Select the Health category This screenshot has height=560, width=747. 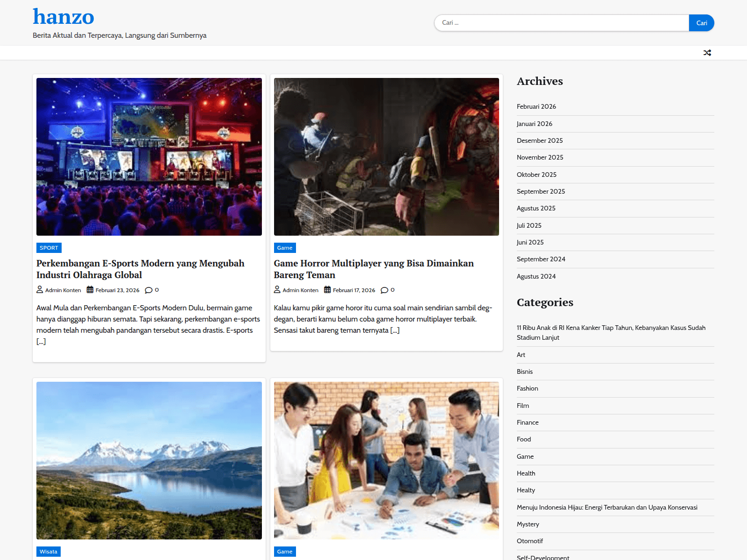click(526, 473)
